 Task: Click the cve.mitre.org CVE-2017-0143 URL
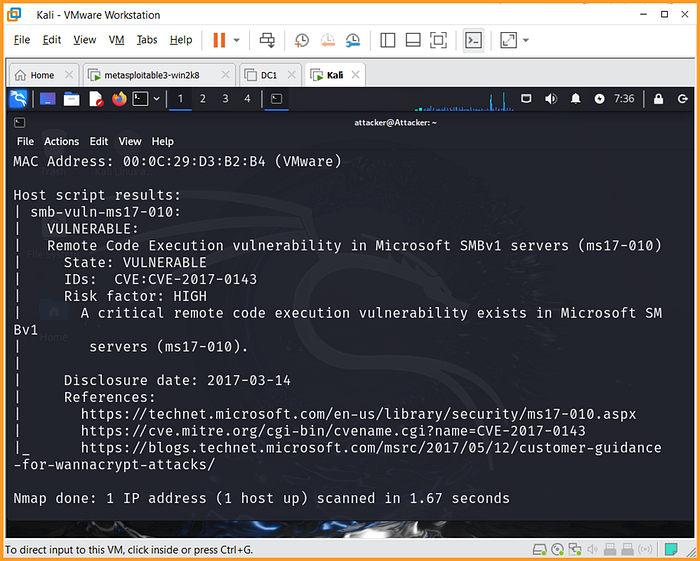click(333, 431)
